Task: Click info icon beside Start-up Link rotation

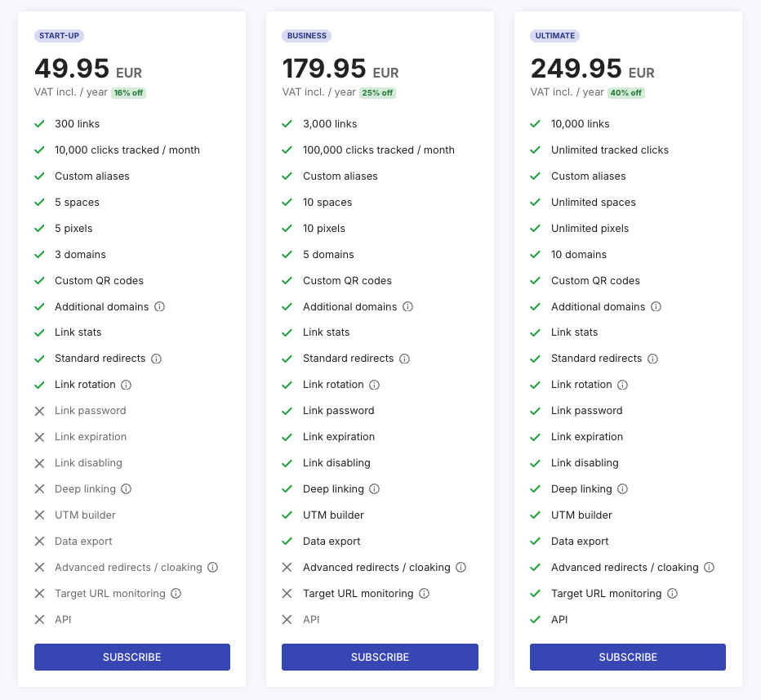Action: tap(127, 385)
